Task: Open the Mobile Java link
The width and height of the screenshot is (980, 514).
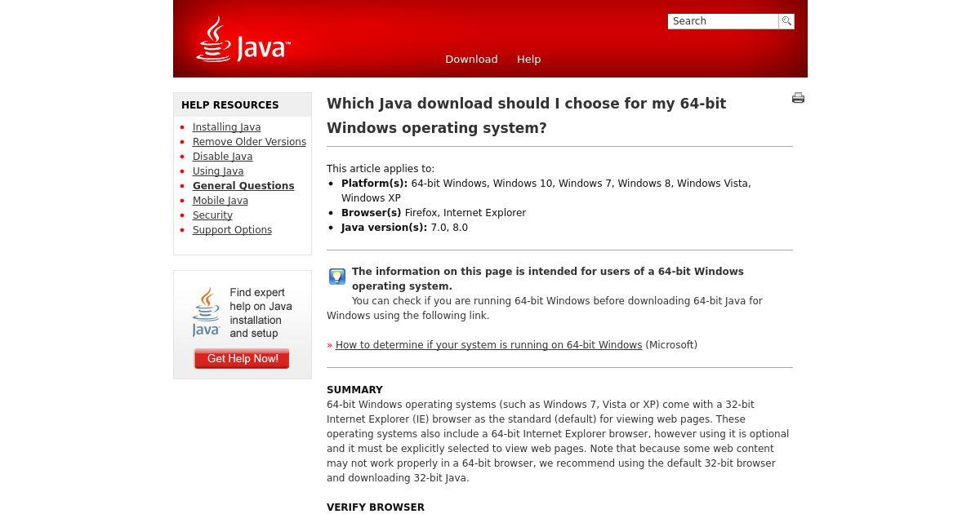Action: coord(220,201)
